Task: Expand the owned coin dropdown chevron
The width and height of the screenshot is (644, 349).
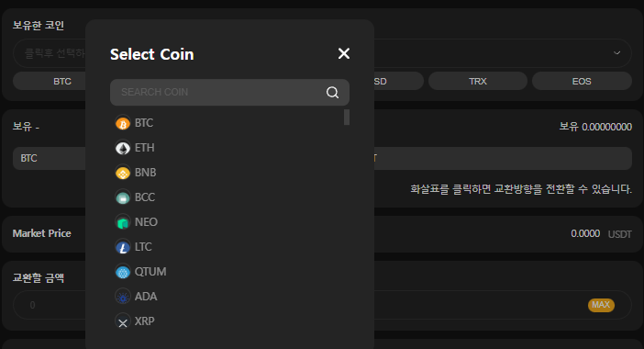Action: coord(616,53)
